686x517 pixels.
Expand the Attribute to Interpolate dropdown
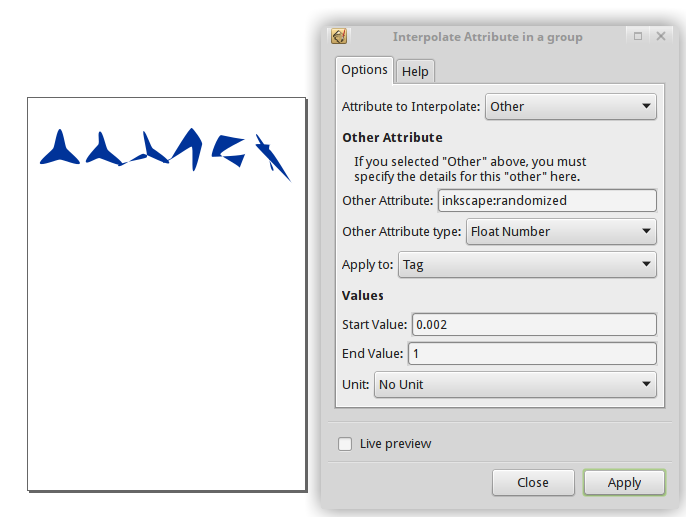[570, 106]
